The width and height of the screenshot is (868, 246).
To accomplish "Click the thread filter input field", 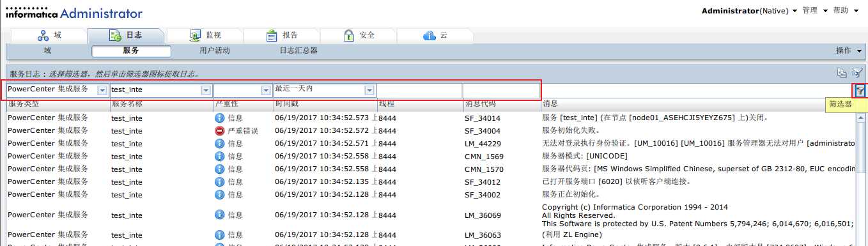I will pos(419,90).
